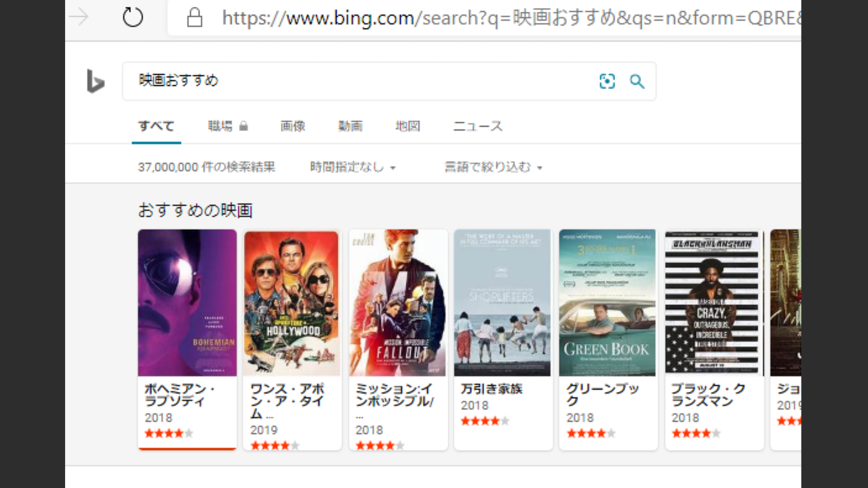Image resolution: width=868 pixels, height=488 pixels.
Task: Switch to the 地図 tab
Action: point(408,126)
